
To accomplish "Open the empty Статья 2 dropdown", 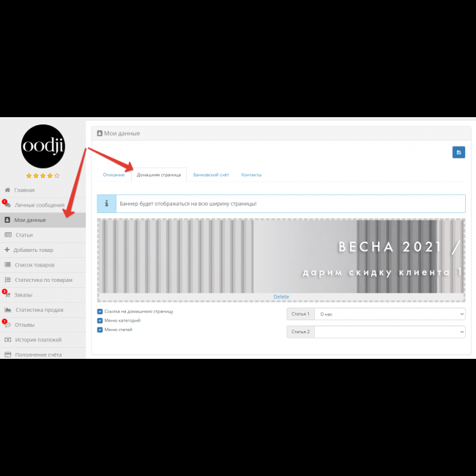I will 389,332.
